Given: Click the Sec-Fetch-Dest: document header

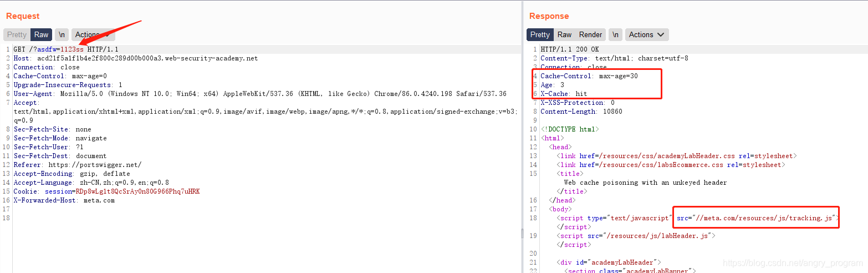Looking at the screenshot, I should 60,156.
